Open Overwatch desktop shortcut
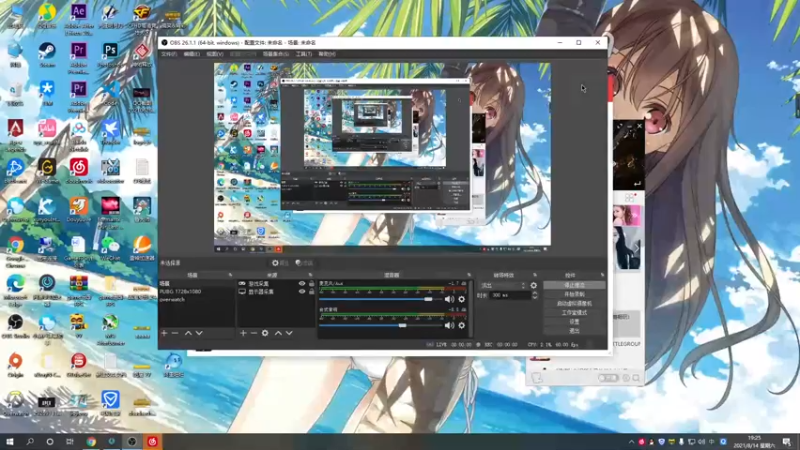The image size is (800, 450). [x=15, y=403]
